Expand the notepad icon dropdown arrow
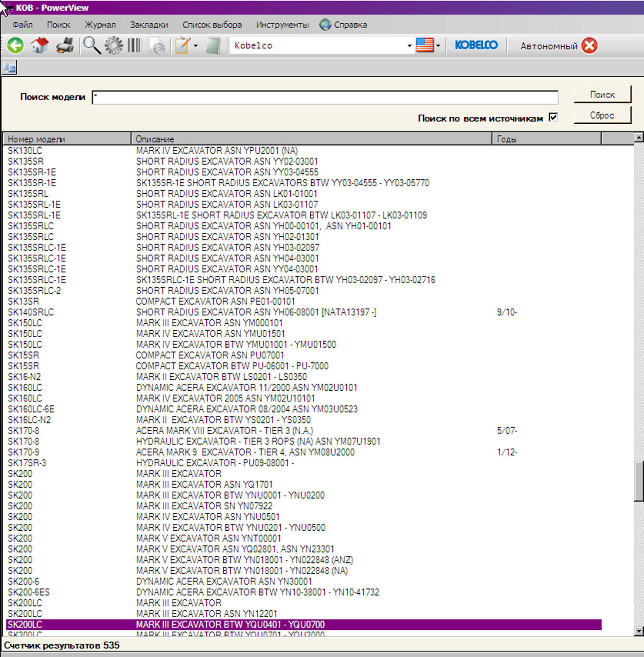Screen dimensions: 644x657 (196, 46)
